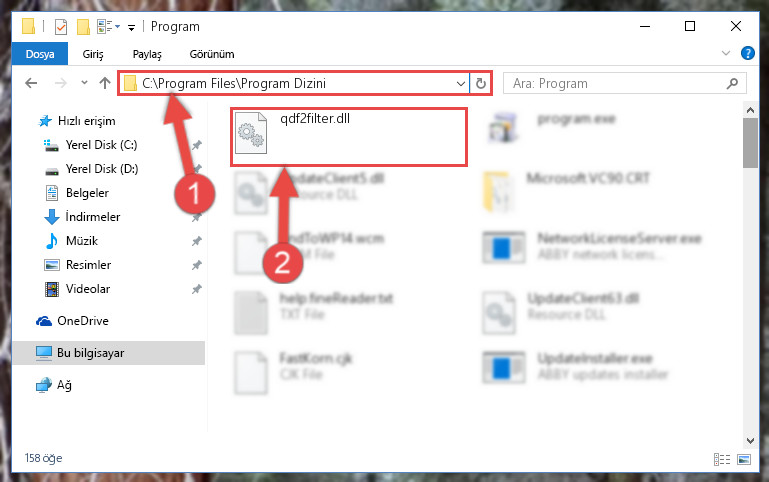Screen dimensions: 769x482
Task: Open the Görünüm ribbon tab
Action: tap(212, 54)
